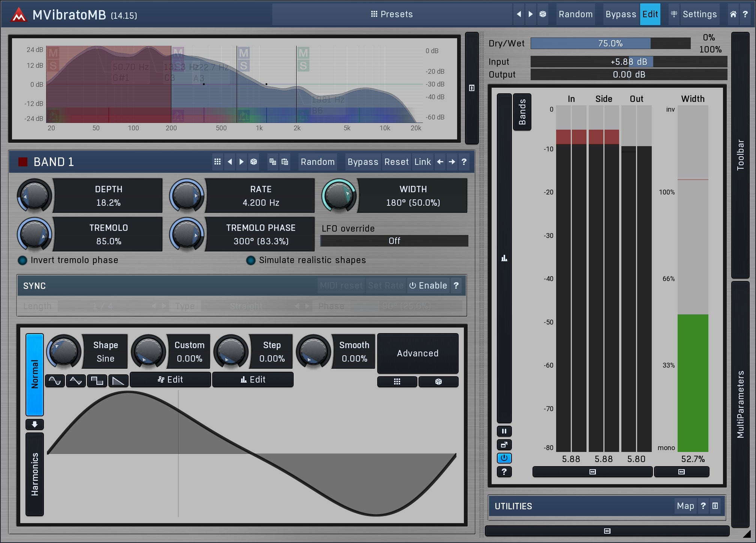Click the Band 1 red color square
The width and height of the screenshot is (756, 543).
tap(23, 162)
